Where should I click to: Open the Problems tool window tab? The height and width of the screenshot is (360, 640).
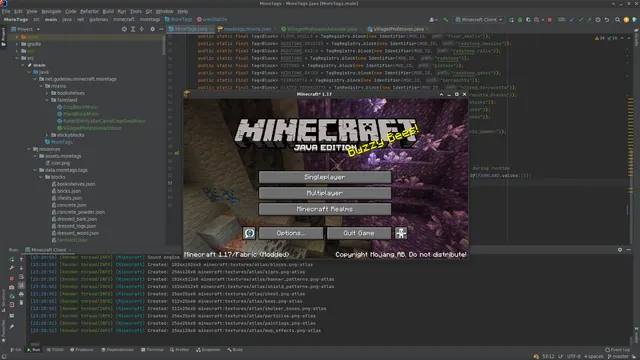click(x=82, y=350)
